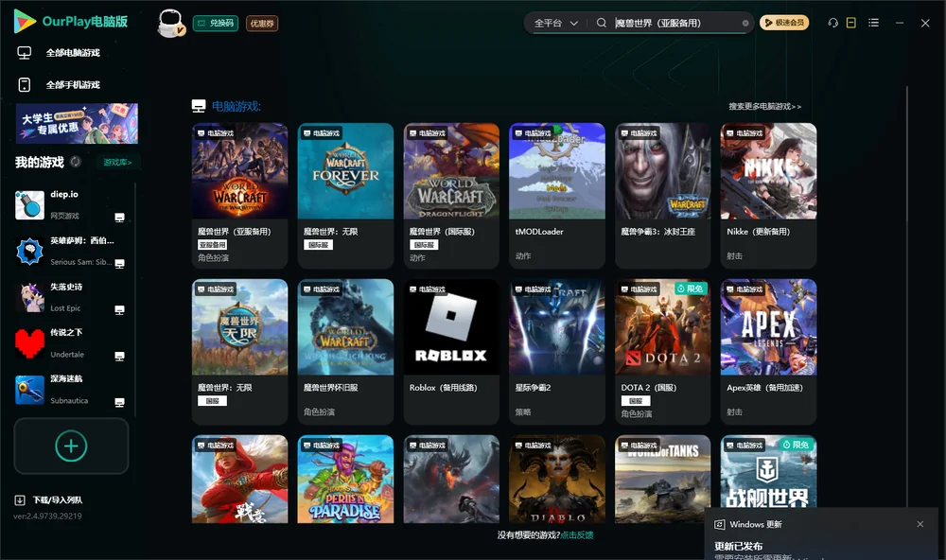This screenshot has height=560, width=946.
Task: Open the user avatar profile
Action: 170,23
